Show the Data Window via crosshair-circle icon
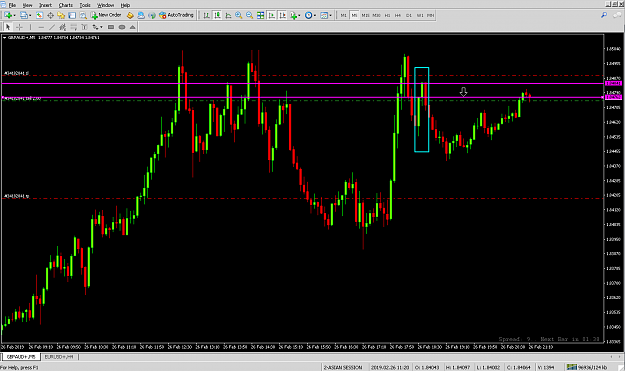Image resolution: width=625 pixels, height=371 pixels. [50, 15]
